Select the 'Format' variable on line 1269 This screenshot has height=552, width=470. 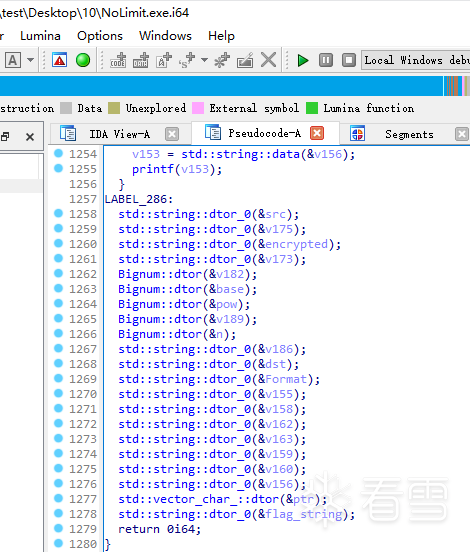[286, 379]
